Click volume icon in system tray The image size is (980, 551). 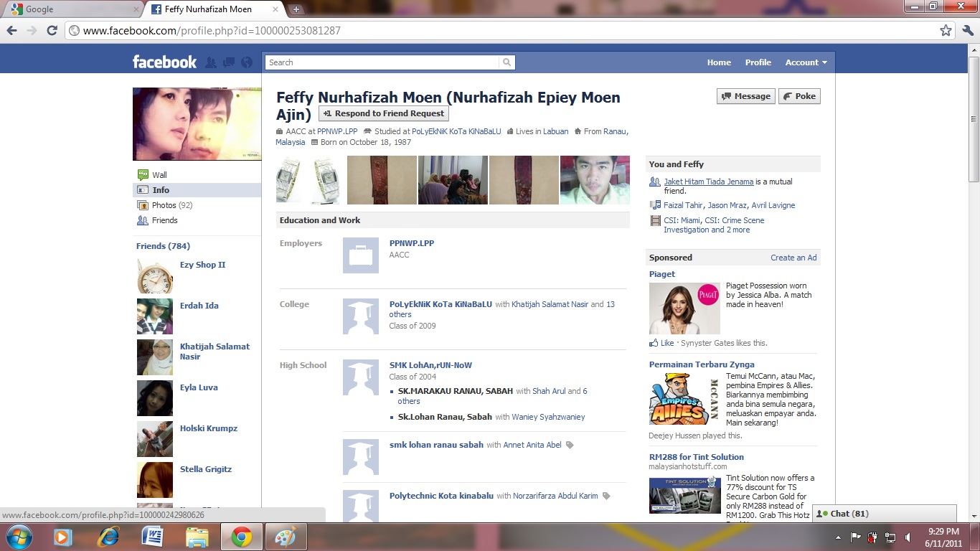[x=908, y=537]
